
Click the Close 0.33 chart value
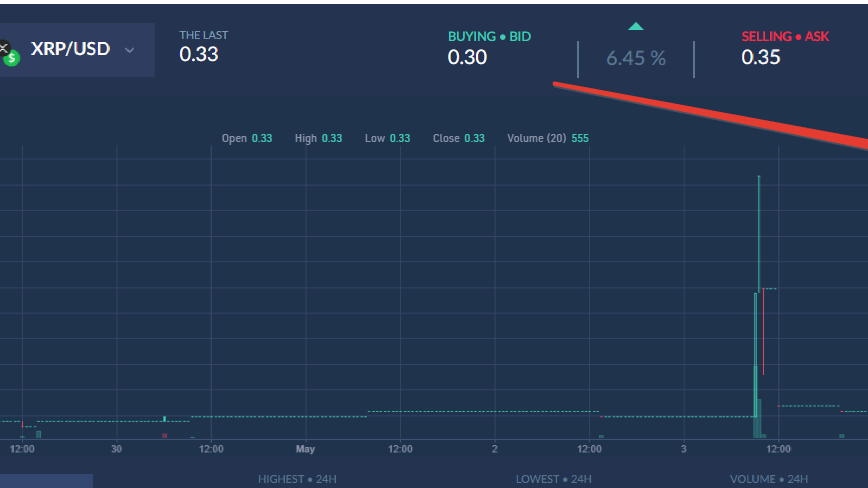pos(458,138)
